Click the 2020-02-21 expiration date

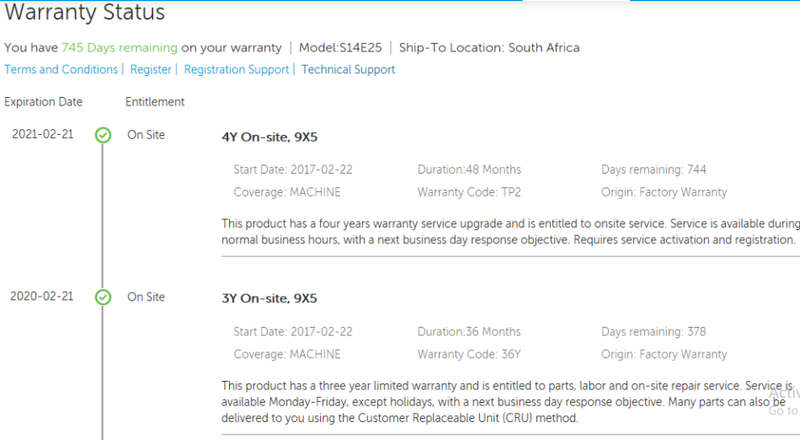click(42, 296)
